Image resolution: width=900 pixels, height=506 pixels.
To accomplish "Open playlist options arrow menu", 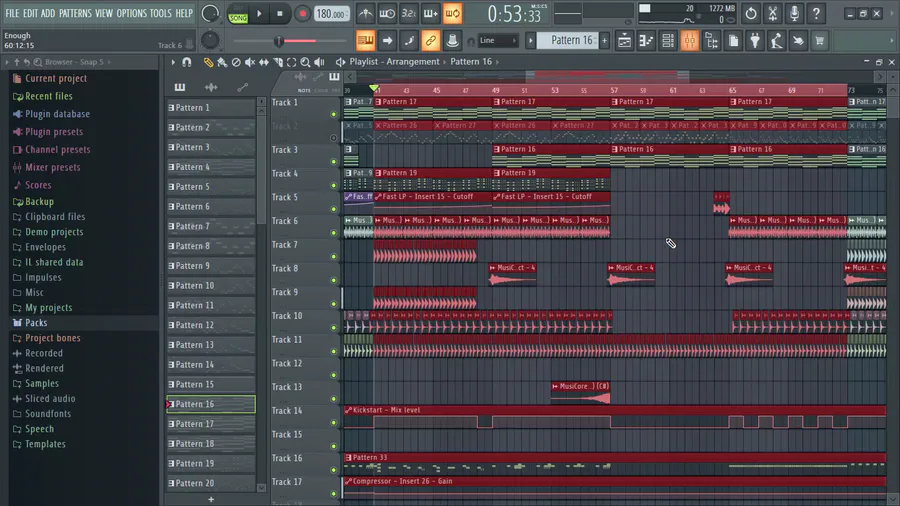I will point(173,62).
